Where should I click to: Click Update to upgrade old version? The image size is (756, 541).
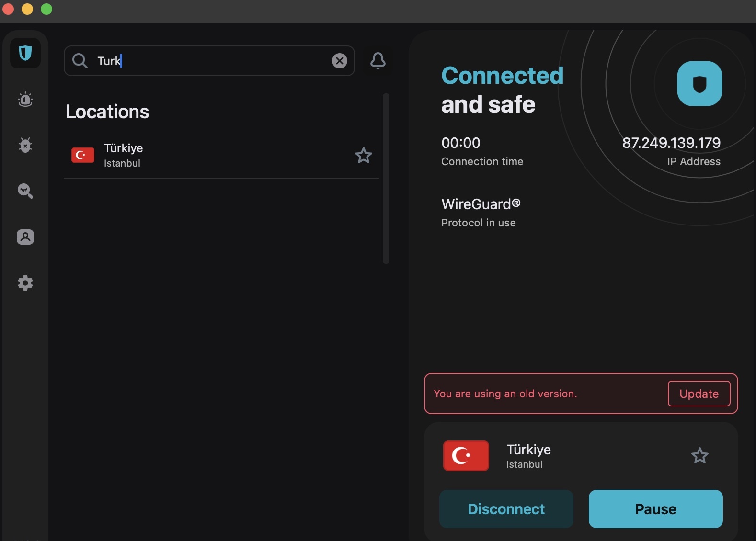point(699,394)
